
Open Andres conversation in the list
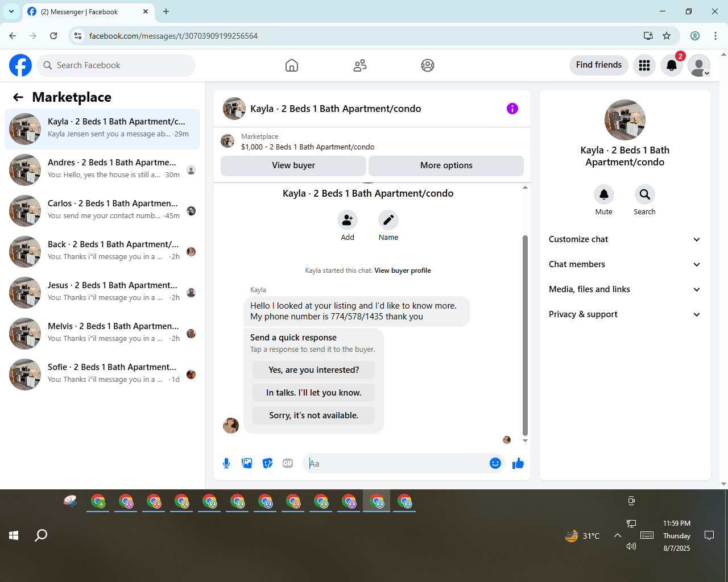pyautogui.click(x=102, y=170)
